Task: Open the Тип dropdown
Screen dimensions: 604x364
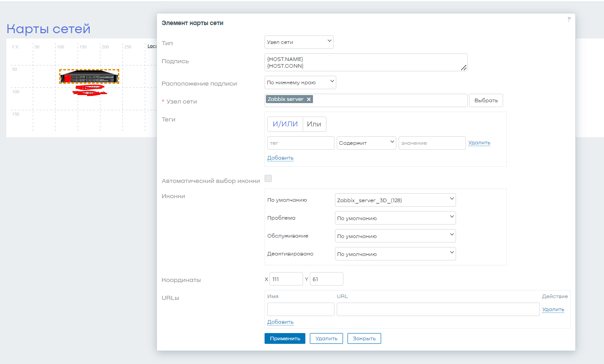Action: coord(299,42)
